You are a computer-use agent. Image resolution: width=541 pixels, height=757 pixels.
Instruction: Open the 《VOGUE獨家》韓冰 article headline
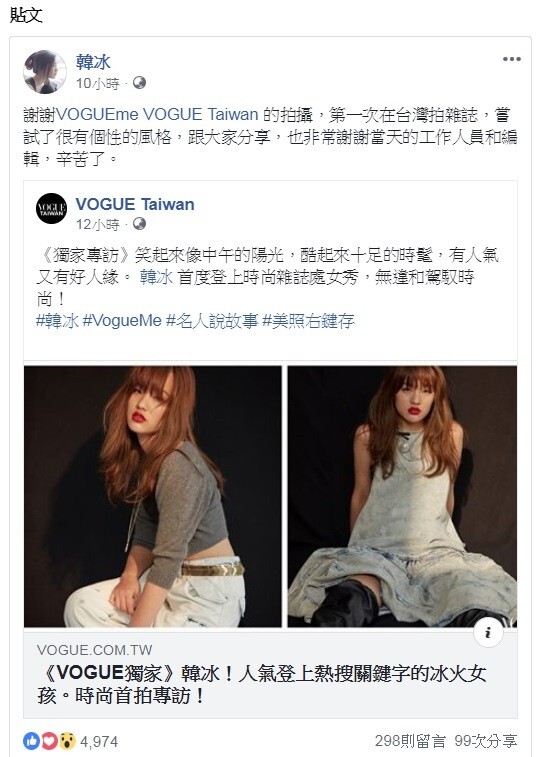pyautogui.click(x=262, y=685)
